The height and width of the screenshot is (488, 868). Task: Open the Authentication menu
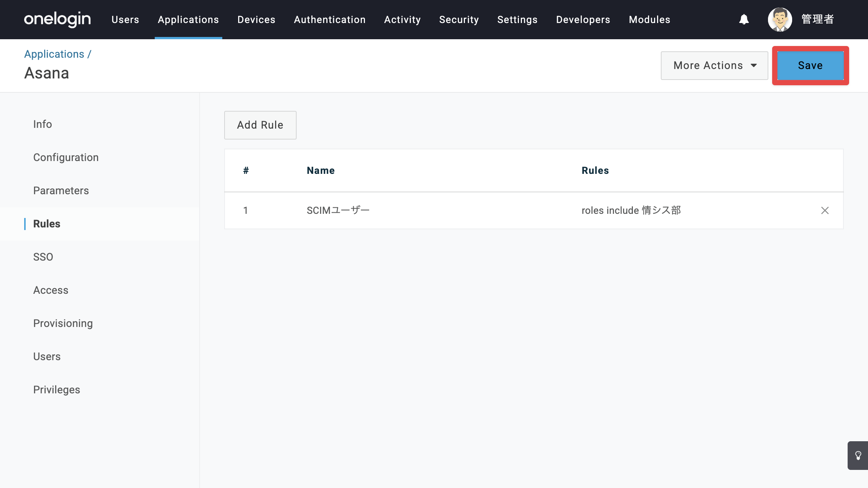pyautogui.click(x=330, y=20)
